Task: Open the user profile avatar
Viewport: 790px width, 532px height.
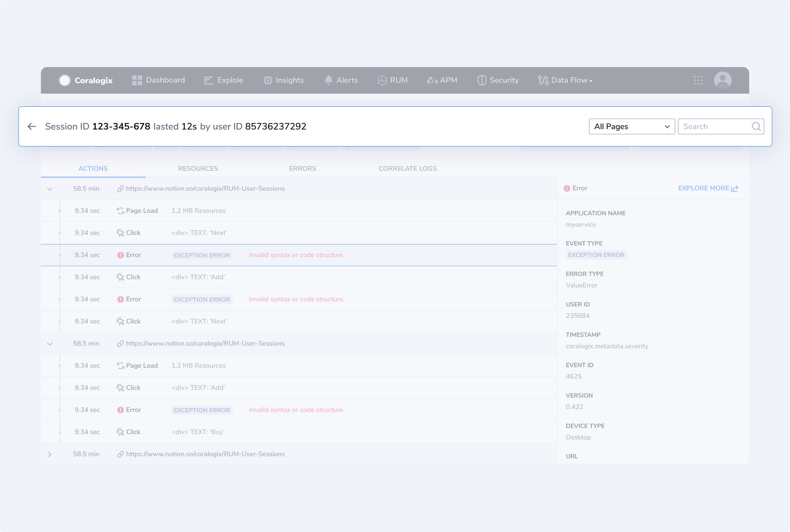Action: 722,80
